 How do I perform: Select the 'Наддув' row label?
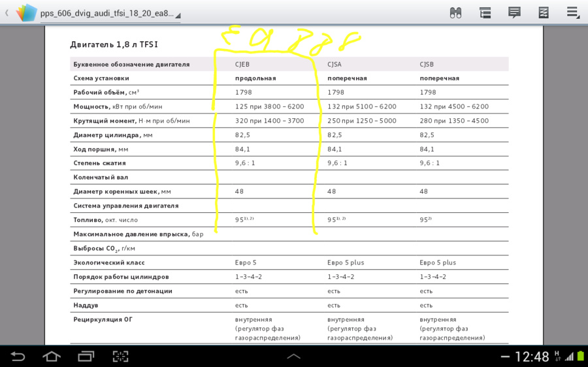[x=86, y=305]
